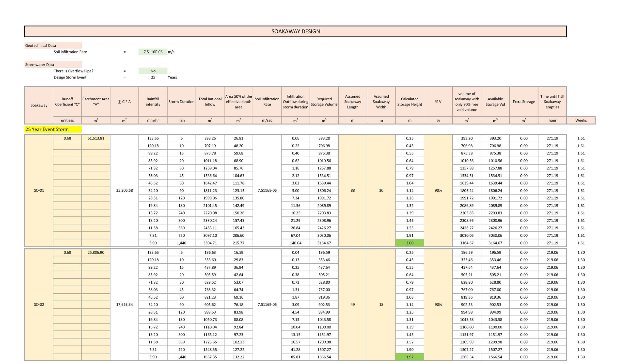Select the SO-01 catchment area 51,613.81 cell
This screenshot has width=630, height=364.
[96, 138]
